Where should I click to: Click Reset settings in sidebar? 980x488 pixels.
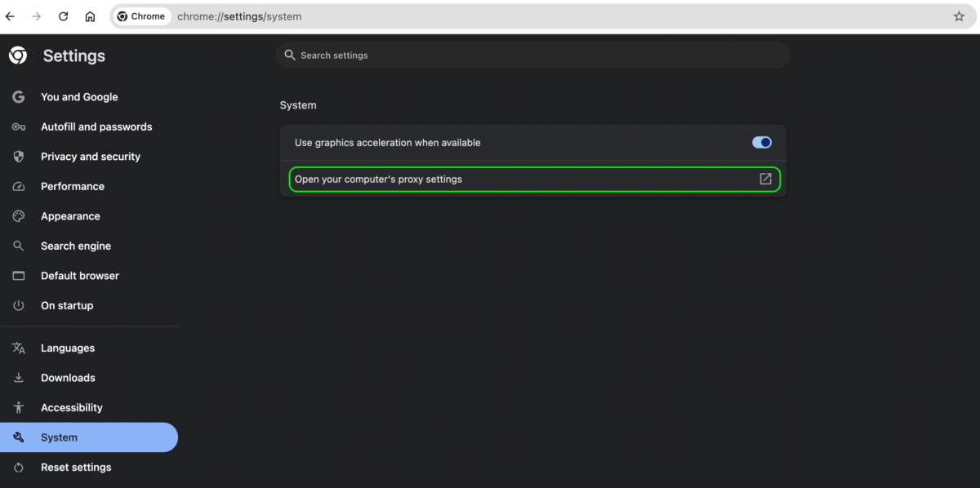(76, 468)
